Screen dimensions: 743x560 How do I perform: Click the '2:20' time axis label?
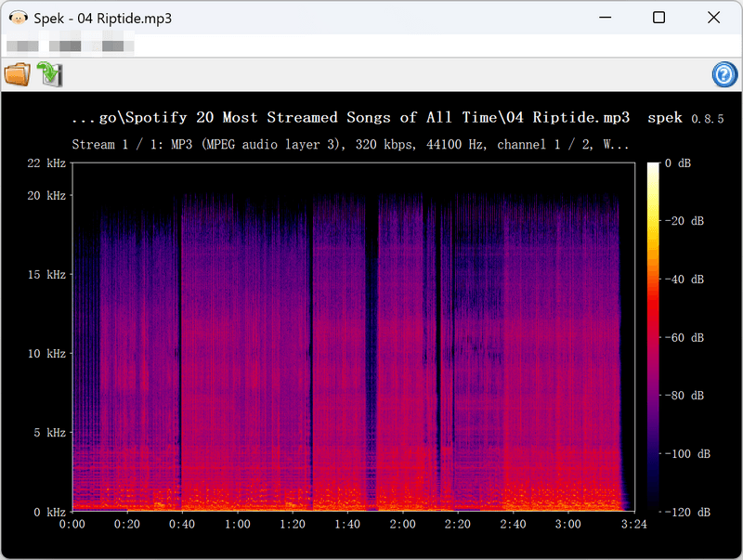coord(458,525)
